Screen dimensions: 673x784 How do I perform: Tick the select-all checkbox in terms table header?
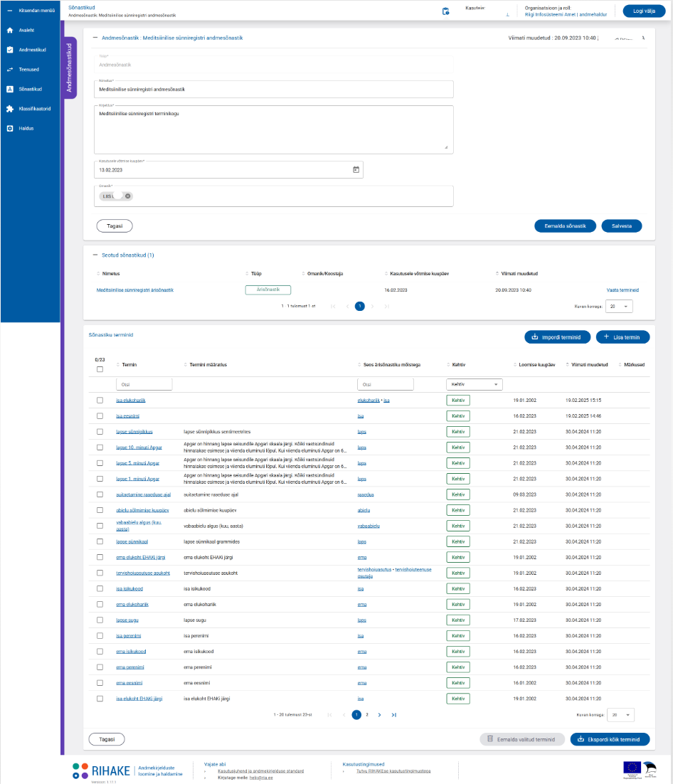tap(100, 369)
